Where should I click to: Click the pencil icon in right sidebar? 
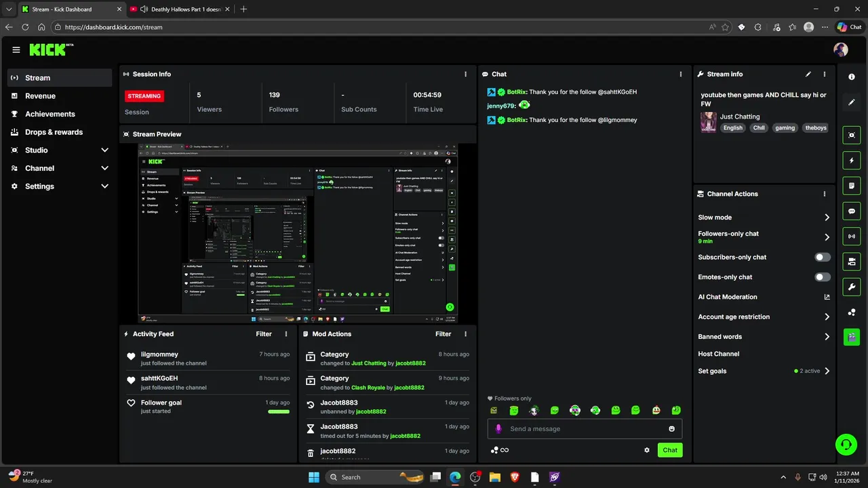point(852,102)
